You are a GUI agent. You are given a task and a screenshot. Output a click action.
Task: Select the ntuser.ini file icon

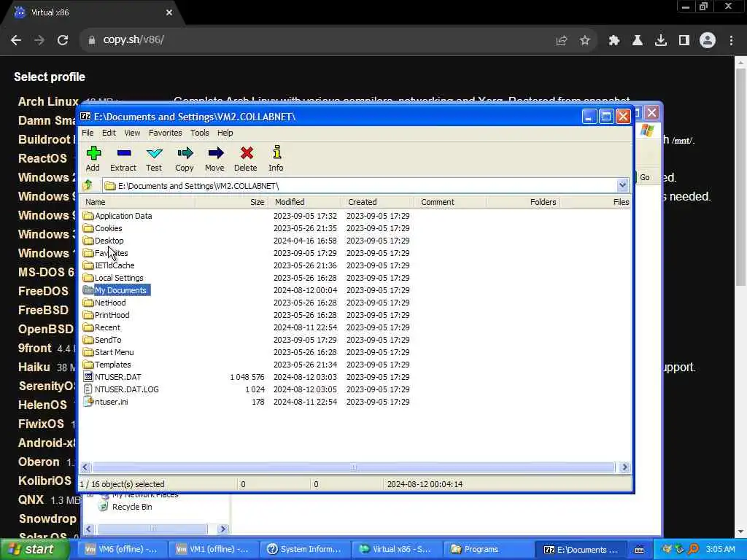coord(88,402)
